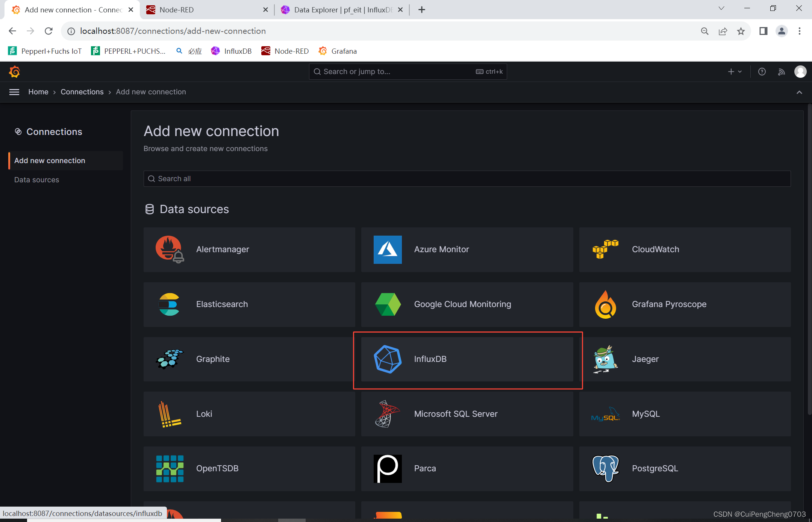Screen dimensions: 812x522
Task: Select the Alertmanager card label
Action: point(223,250)
